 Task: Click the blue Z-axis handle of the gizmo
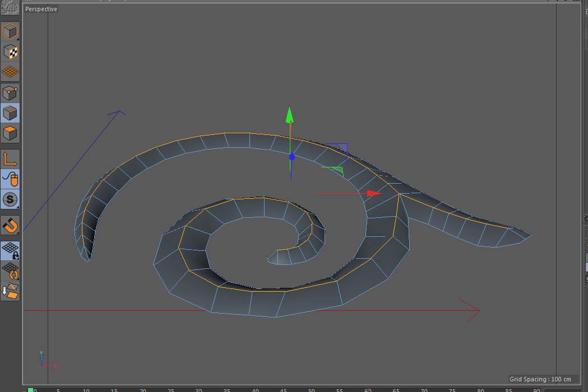291,157
